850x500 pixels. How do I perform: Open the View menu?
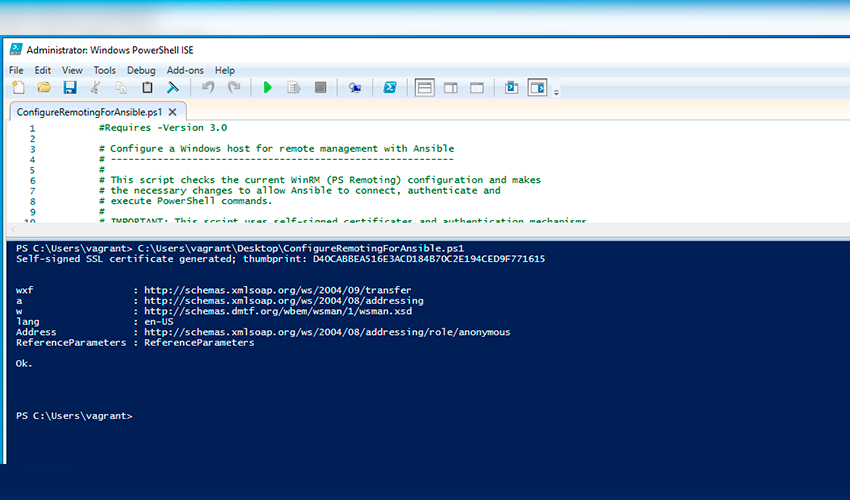[x=72, y=70]
